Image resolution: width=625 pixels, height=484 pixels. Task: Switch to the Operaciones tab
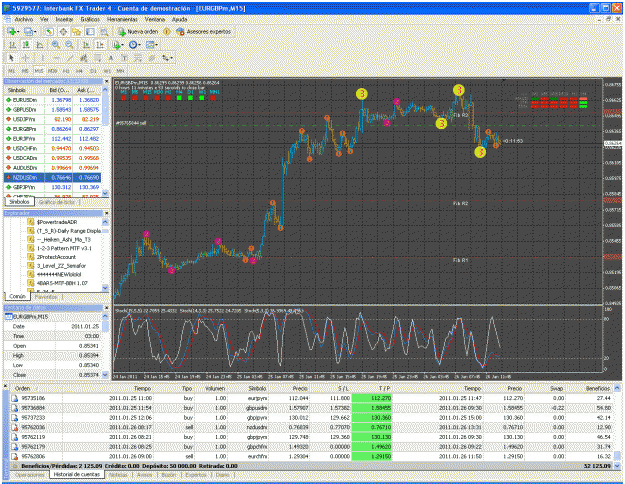pos(30,475)
